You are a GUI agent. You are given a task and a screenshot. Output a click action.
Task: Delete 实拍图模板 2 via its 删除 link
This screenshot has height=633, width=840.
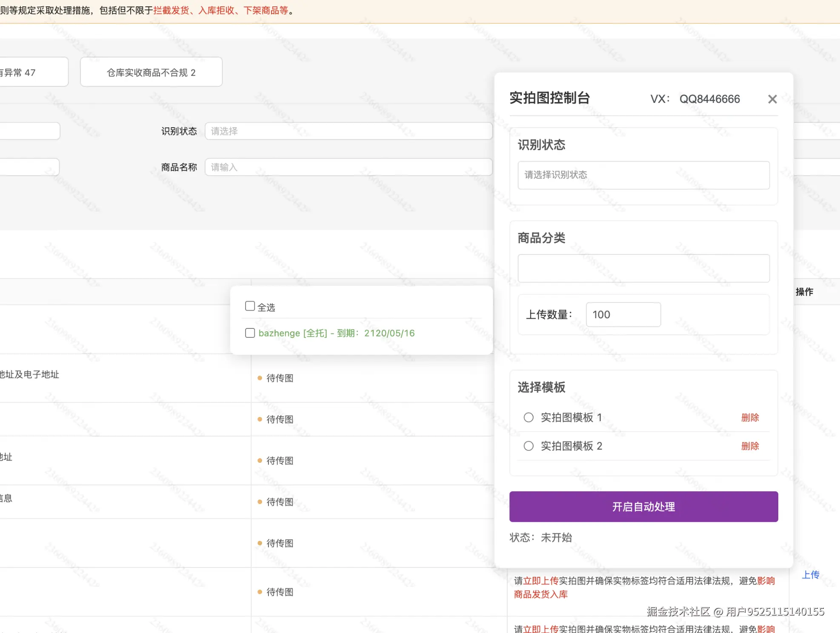click(x=750, y=446)
